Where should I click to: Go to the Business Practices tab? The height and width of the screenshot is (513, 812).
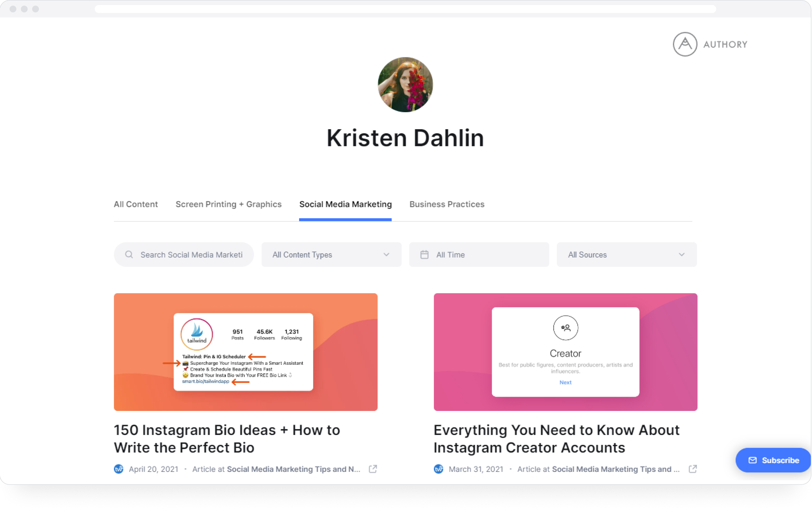click(447, 204)
